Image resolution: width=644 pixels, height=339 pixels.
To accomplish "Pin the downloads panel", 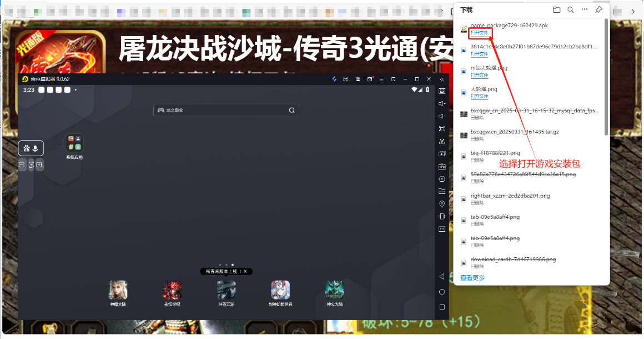I will pos(598,9).
